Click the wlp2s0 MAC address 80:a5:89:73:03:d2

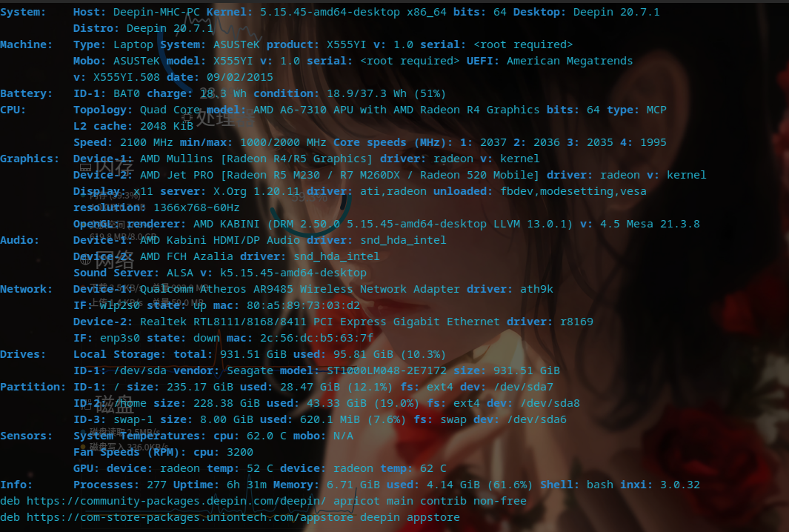(x=303, y=305)
